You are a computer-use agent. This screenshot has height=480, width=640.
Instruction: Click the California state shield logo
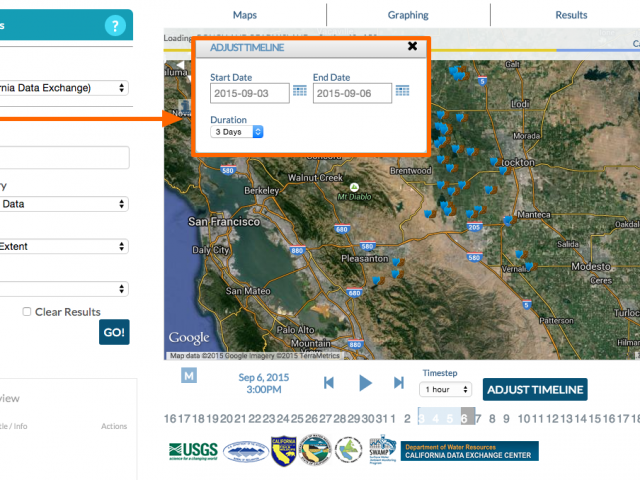[x=283, y=451]
